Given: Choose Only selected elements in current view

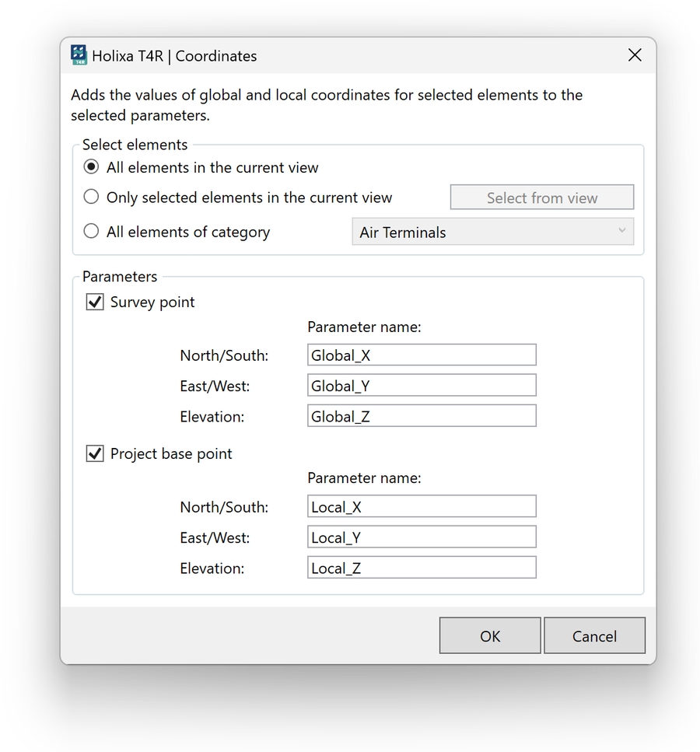Looking at the screenshot, I should tap(92, 198).
